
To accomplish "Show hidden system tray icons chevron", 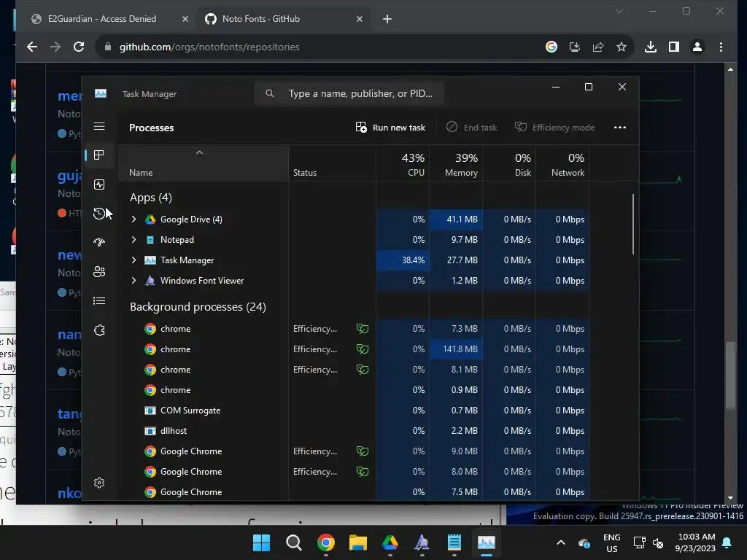I will coord(561,542).
